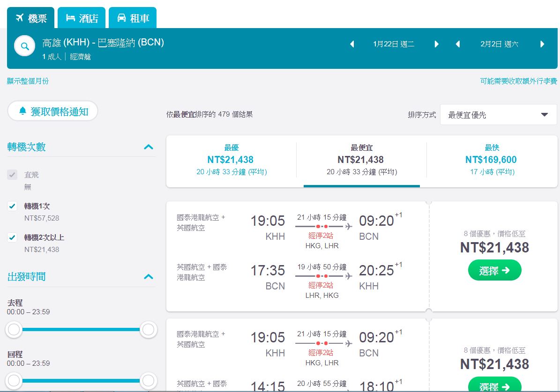Click the 顯示整個月份 link
This screenshot has height=392, width=560.
pos(28,81)
